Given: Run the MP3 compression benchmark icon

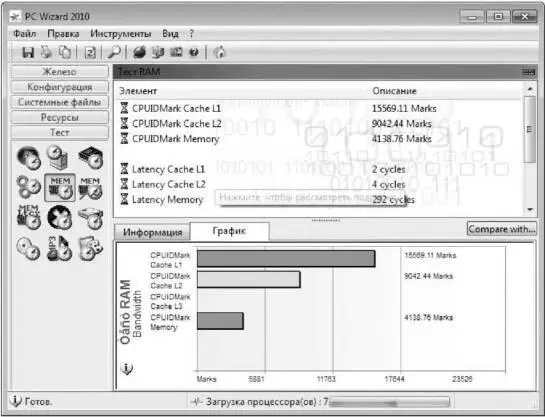Looking at the screenshot, I should tap(60, 248).
